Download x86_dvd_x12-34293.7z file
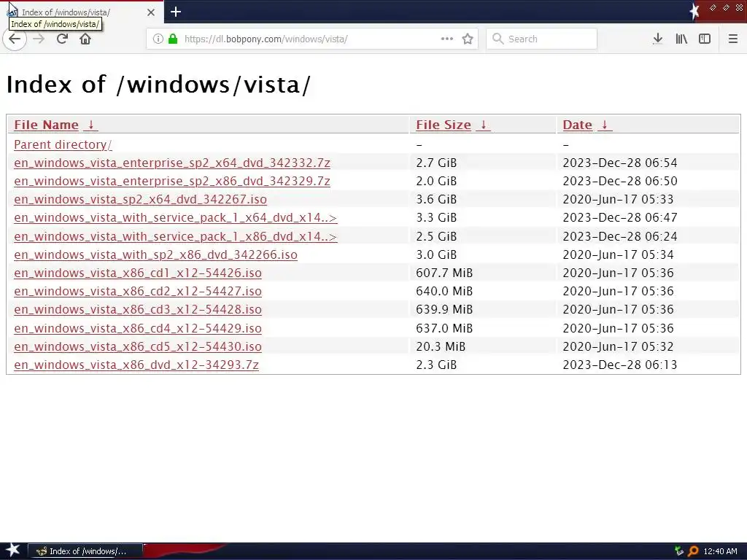The width and height of the screenshot is (747, 560). (x=136, y=365)
